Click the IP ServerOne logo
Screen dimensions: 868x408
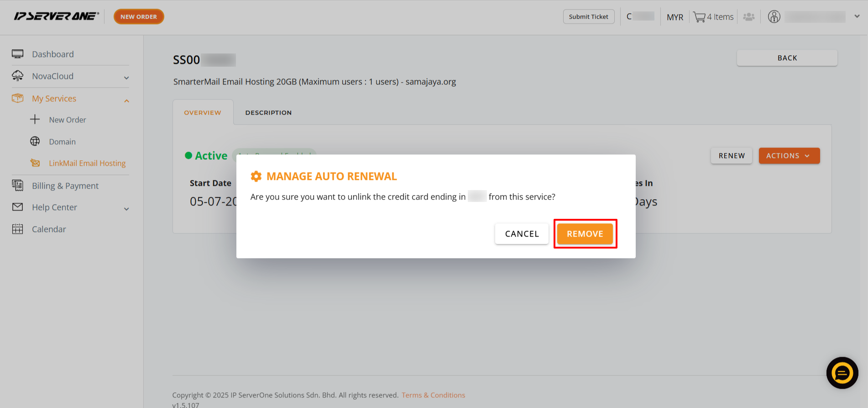coord(56,16)
